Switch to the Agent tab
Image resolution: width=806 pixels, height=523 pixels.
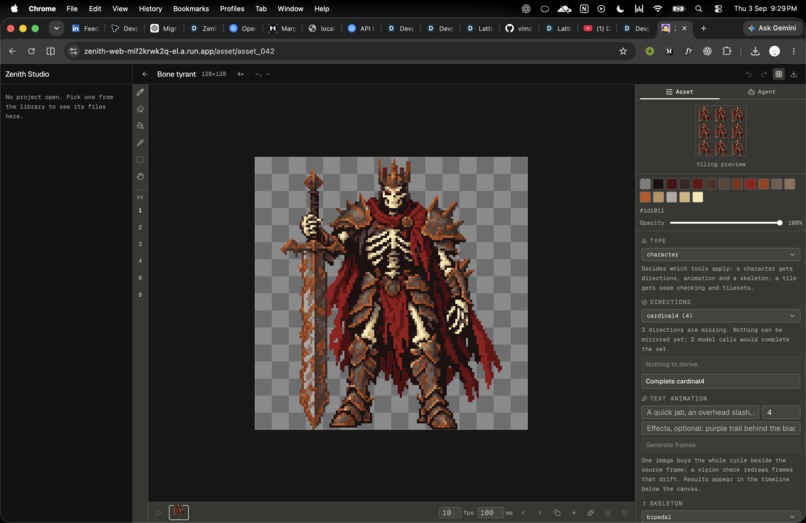[x=761, y=92]
